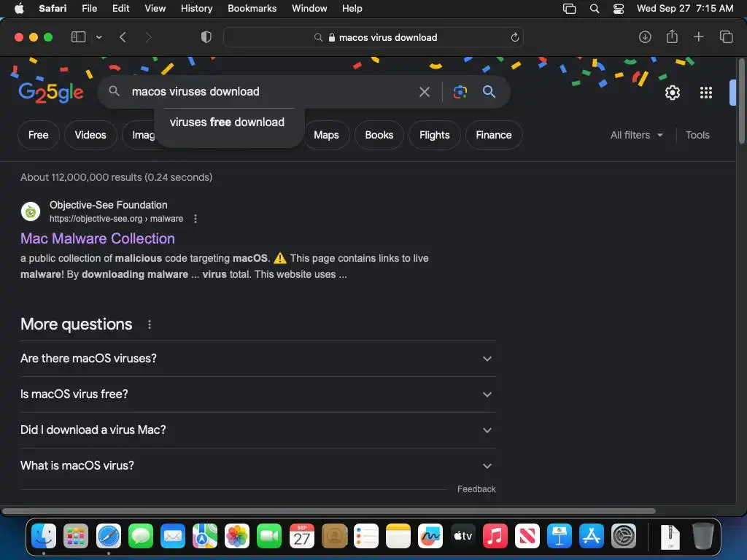The height and width of the screenshot is (560, 747).
Task: Expand "Did I download a virus Mac?"
Action: pyautogui.click(x=258, y=430)
